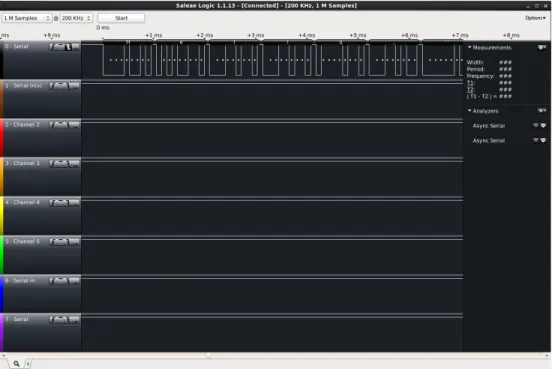Click the yellow color strip of Channel 4

2,216
